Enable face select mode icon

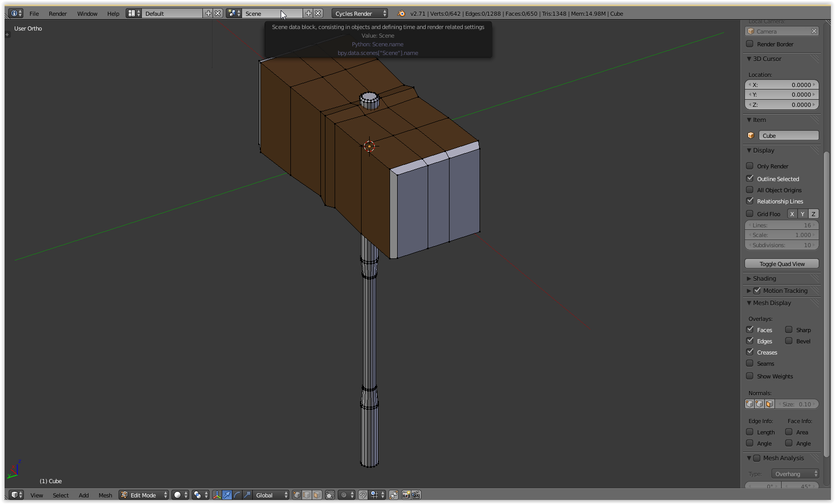(x=317, y=495)
